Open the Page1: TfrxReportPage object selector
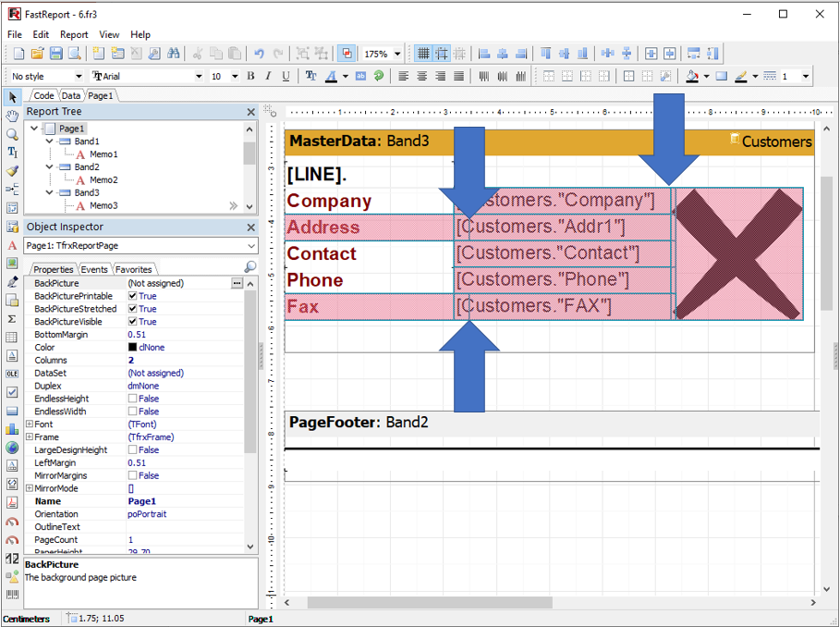This screenshot has width=840, height=627. coord(141,246)
